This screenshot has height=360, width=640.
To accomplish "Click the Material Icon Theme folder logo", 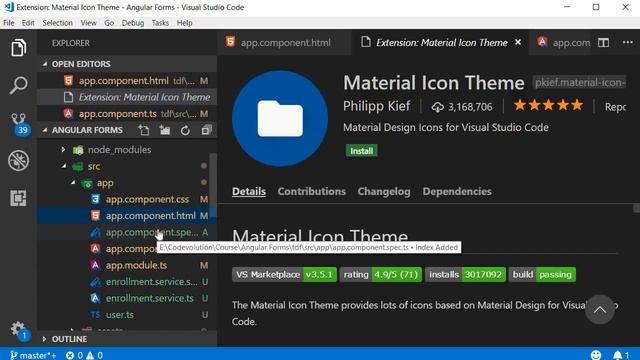I will pyautogui.click(x=280, y=118).
